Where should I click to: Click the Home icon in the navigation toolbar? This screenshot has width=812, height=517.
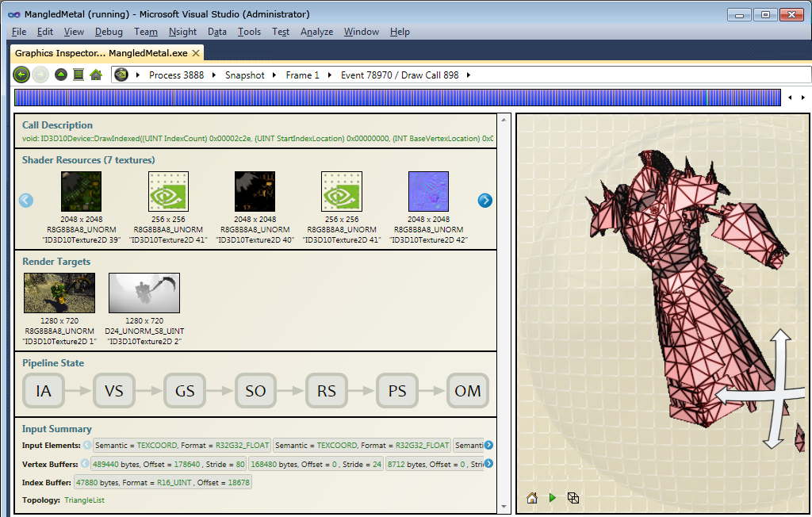point(94,74)
